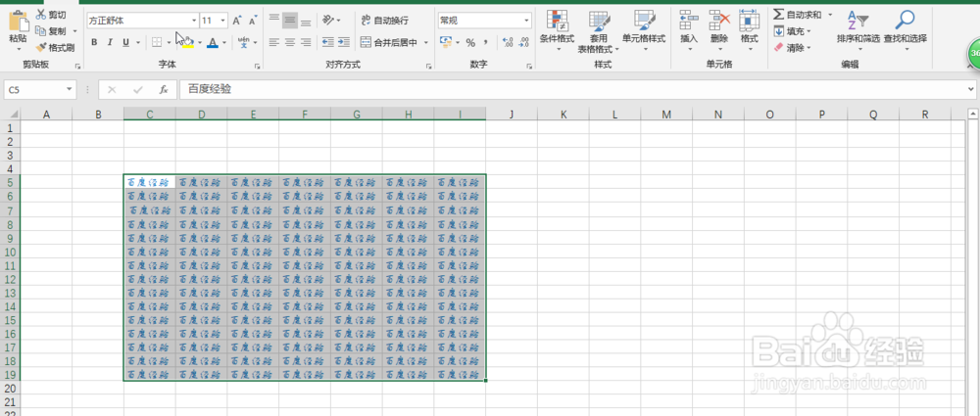This screenshot has height=416, width=980.
Task: Increase decimal places
Action: coord(508,42)
